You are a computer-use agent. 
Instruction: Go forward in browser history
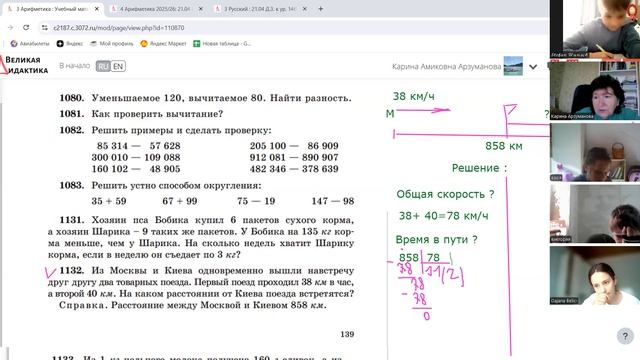tap(11, 27)
